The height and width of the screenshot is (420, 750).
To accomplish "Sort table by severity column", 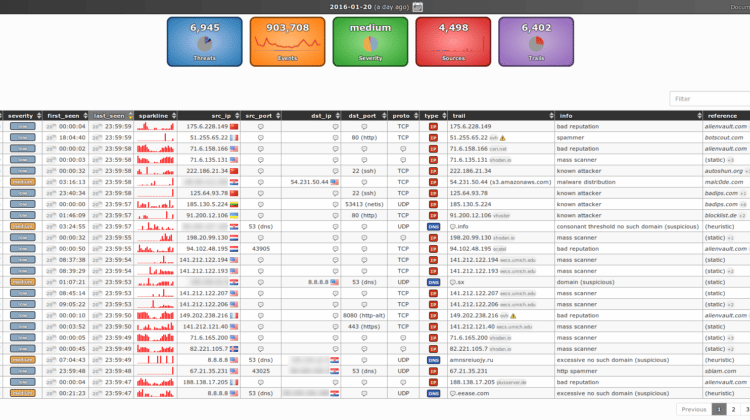I will (x=22, y=116).
